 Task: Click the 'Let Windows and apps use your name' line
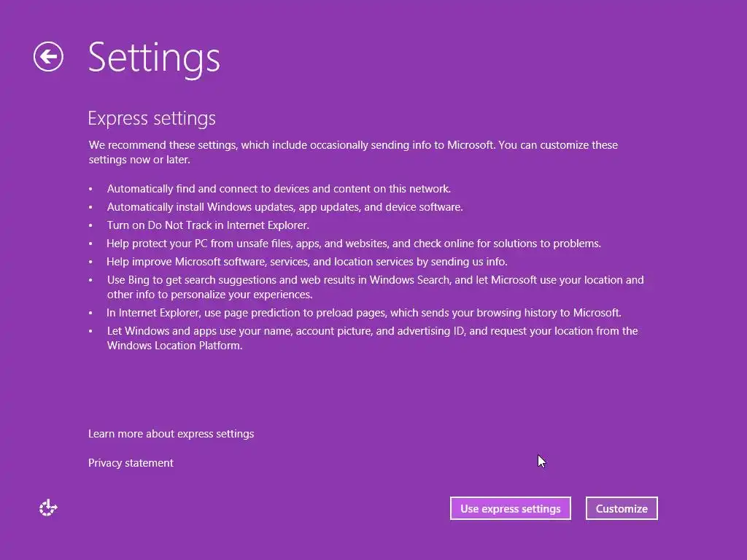click(372, 338)
